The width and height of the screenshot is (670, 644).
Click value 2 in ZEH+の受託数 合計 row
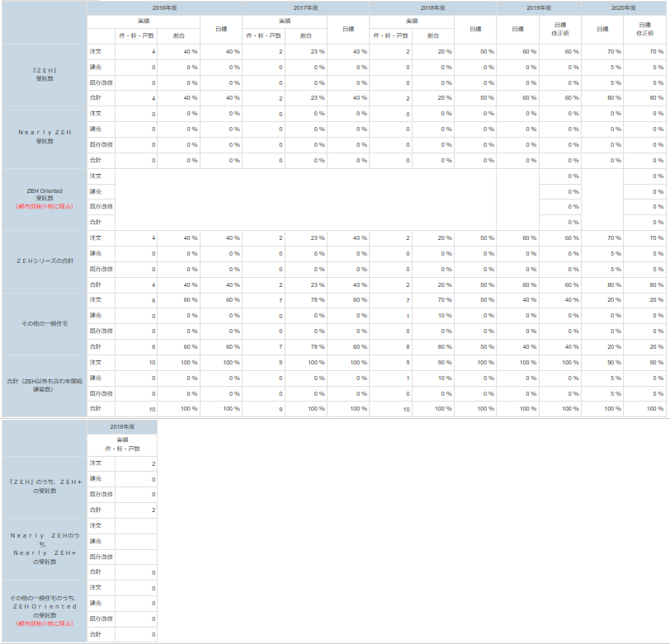(136, 510)
